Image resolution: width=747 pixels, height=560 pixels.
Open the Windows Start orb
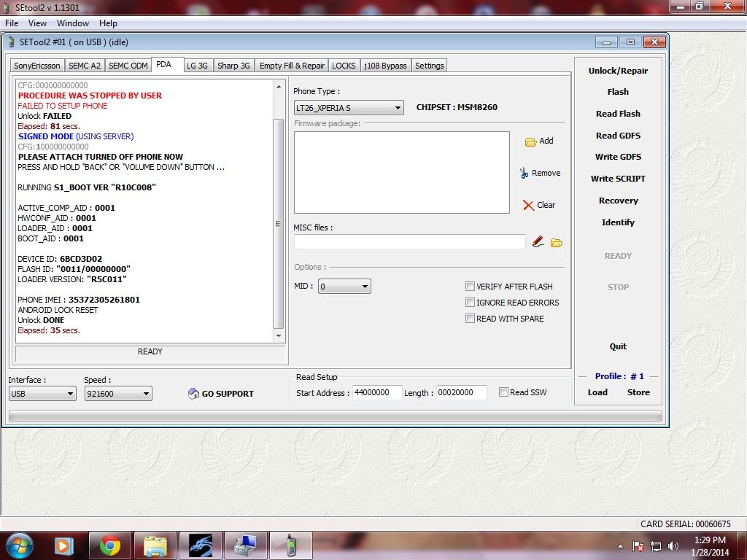click(x=20, y=545)
